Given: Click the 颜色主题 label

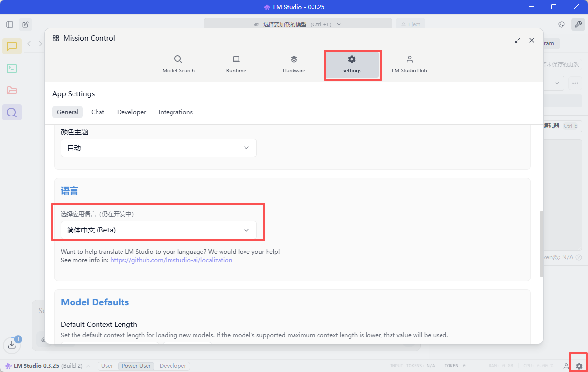Looking at the screenshot, I should 74,132.
